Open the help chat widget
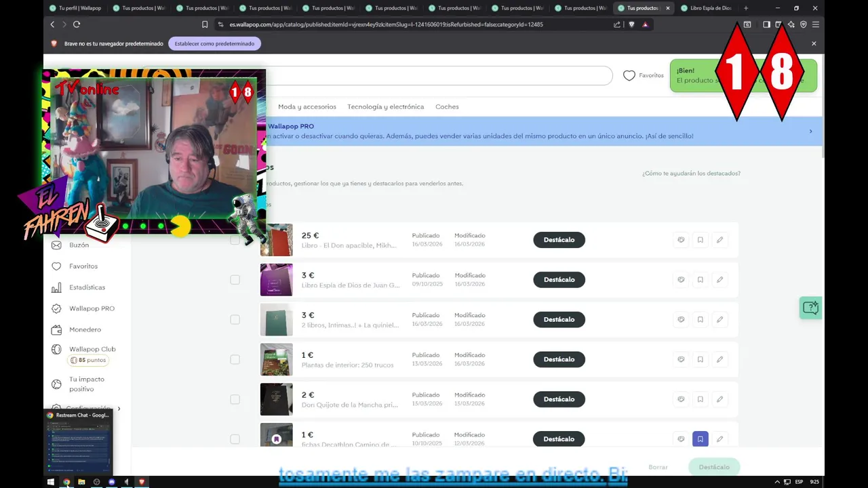 [810, 308]
